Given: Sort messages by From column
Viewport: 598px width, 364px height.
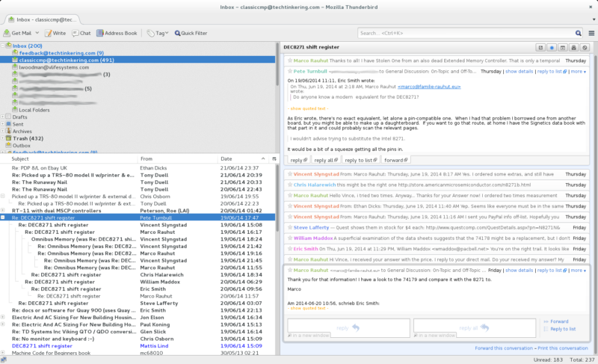Looking at the screenshot, I should [x=177, y=158].
